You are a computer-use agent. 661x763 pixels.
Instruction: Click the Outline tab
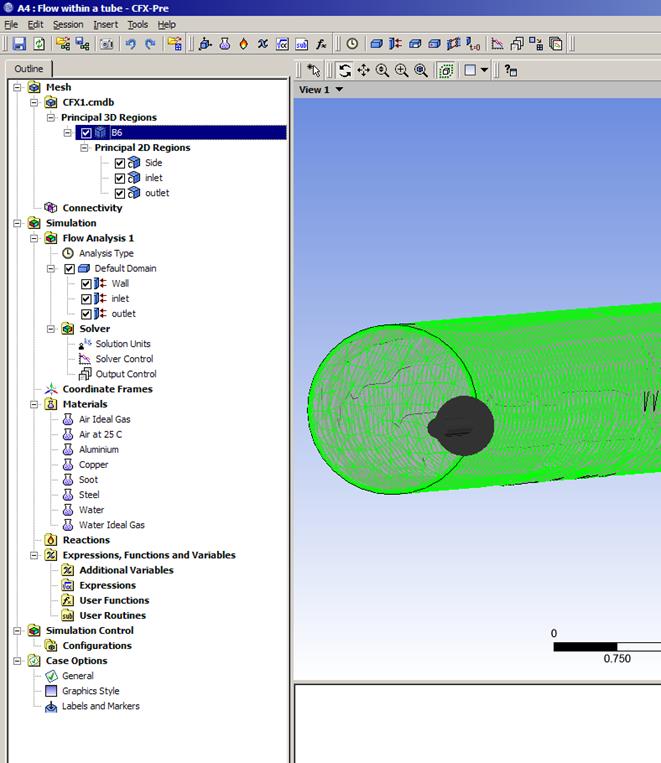pyautogui.click(x=29, y=68)
